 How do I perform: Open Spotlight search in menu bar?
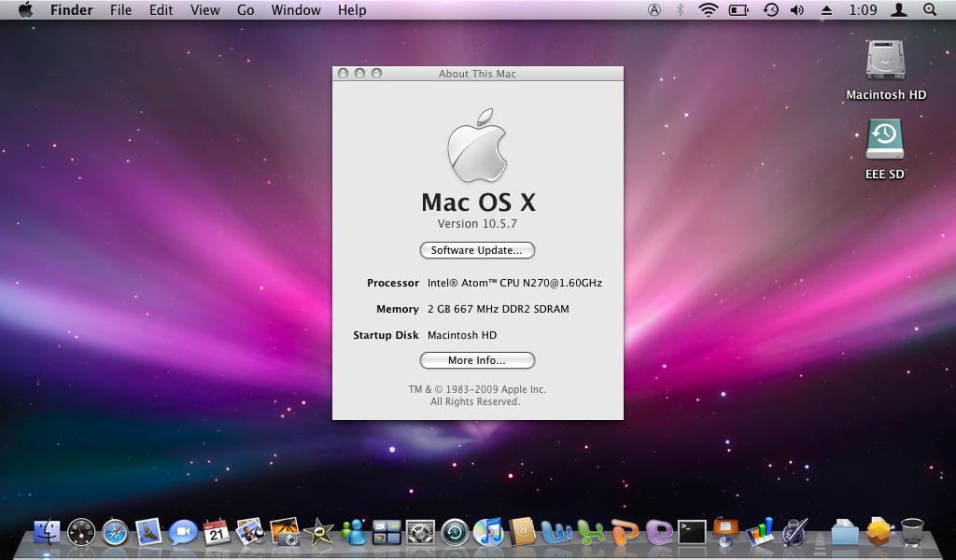pos(930,10)
